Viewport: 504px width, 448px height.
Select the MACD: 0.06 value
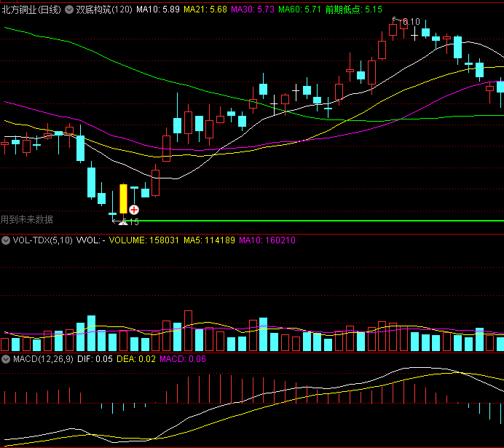pyautogui.click(x=183, y=359)
